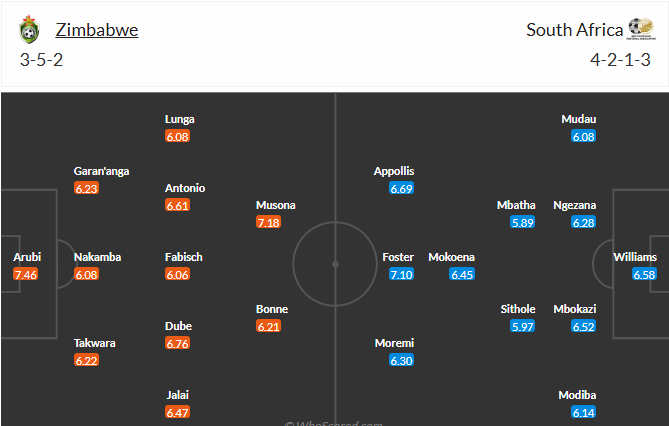Select Jalai's 6.47 rating badge
The image size is (669, 426).
pyautogui.click(x=177, y=412)
